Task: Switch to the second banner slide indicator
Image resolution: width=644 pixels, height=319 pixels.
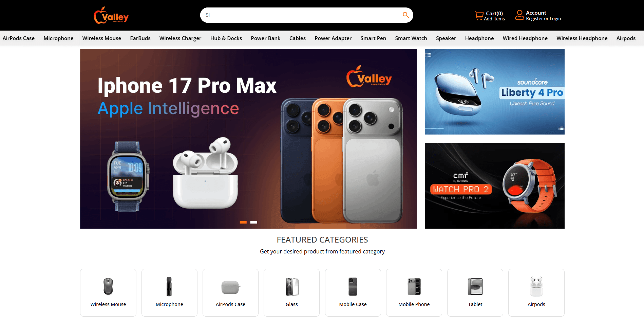Action: point(254,222)
